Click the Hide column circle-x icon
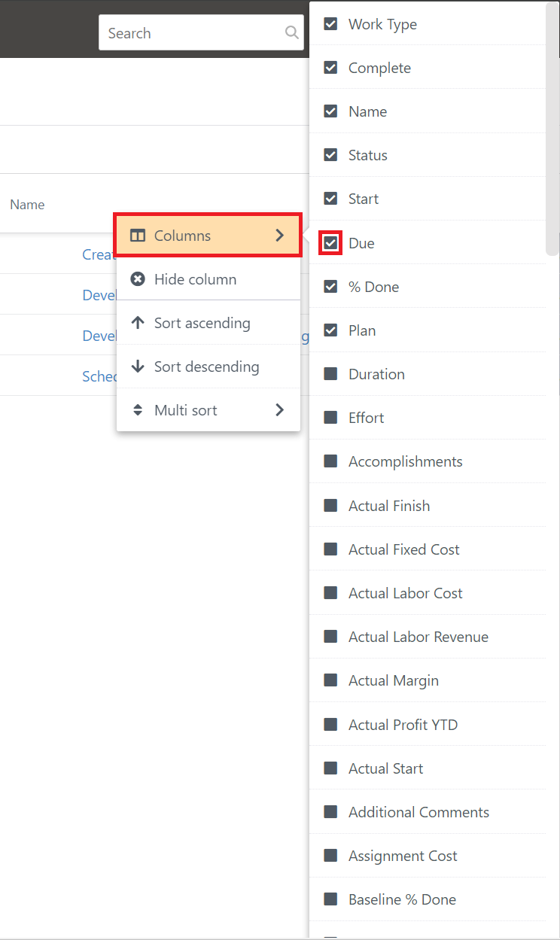Viewport: 560px width, 940px height. coord(138,279)
